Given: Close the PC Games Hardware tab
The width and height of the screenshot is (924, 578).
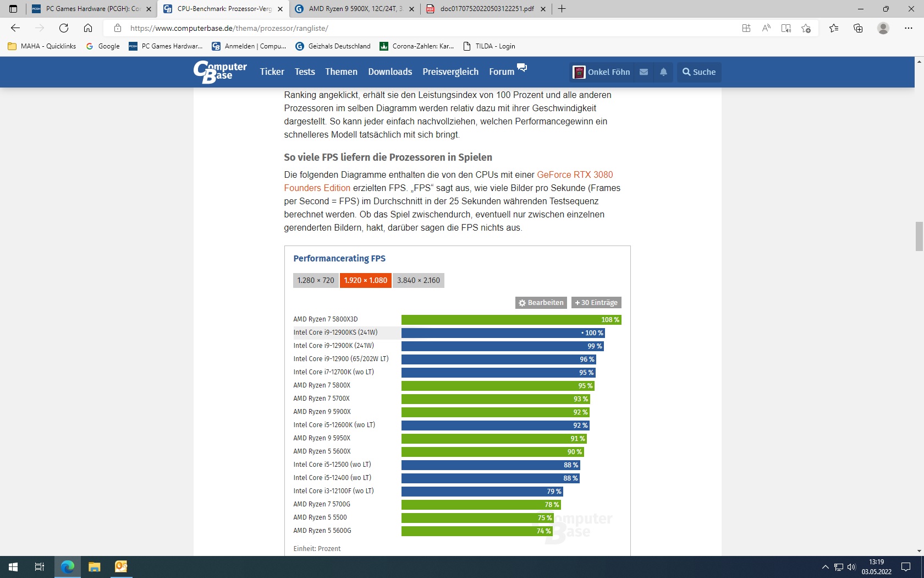Looking at the screenshot, I should [x=148, y=9].
